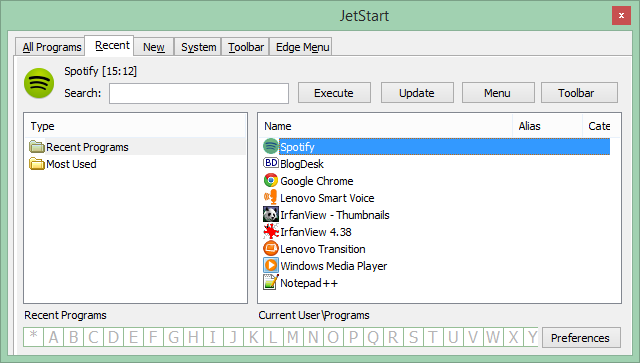Click the IrfanView Thumbnails panda icon
The image size is (640, 363).
pyautogui.click(x=270, y=214)
